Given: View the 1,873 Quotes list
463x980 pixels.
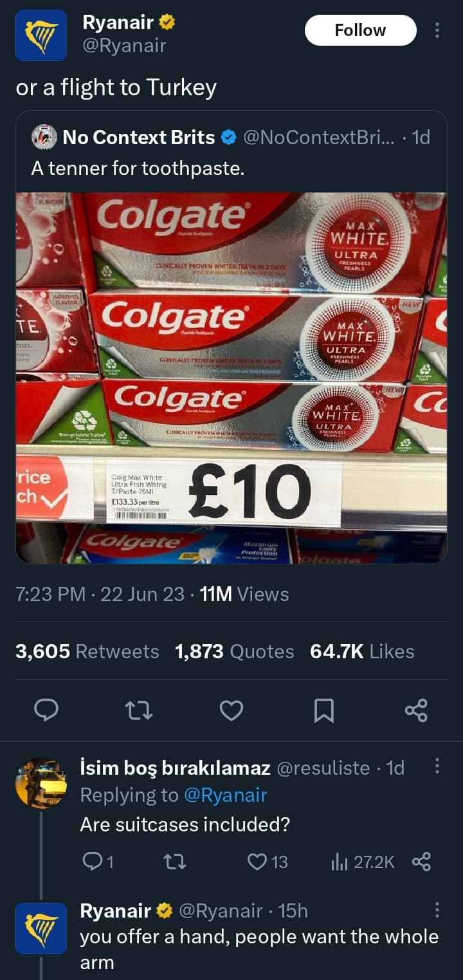Looking at the screenshot, I should click(x=234, y=651).
